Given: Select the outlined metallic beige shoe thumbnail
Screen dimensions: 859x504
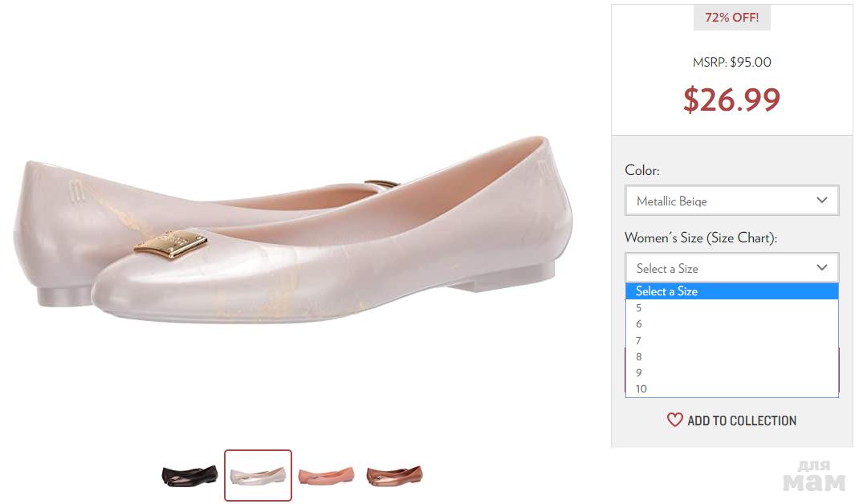Looking at the screenshot, I should coord(258,475).
